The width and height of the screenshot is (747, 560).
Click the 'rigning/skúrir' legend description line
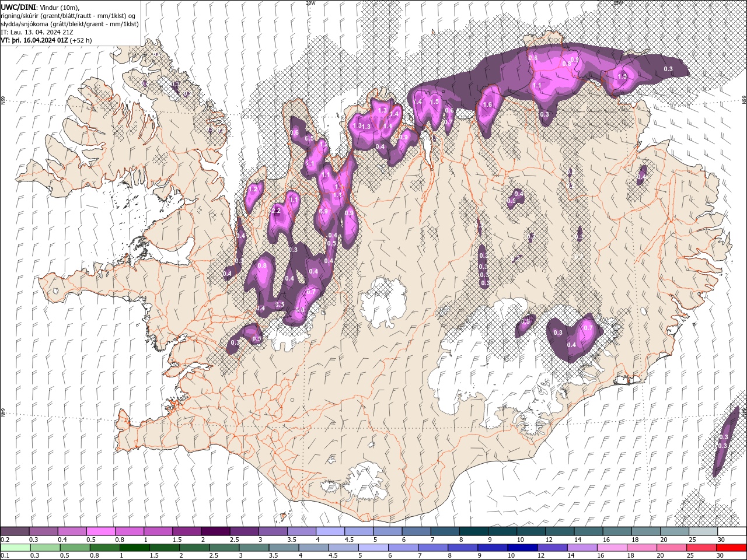tap(68, 15)
